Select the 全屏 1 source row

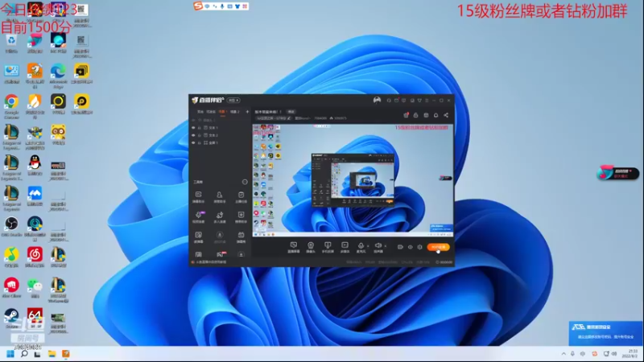tap(220, 142)
